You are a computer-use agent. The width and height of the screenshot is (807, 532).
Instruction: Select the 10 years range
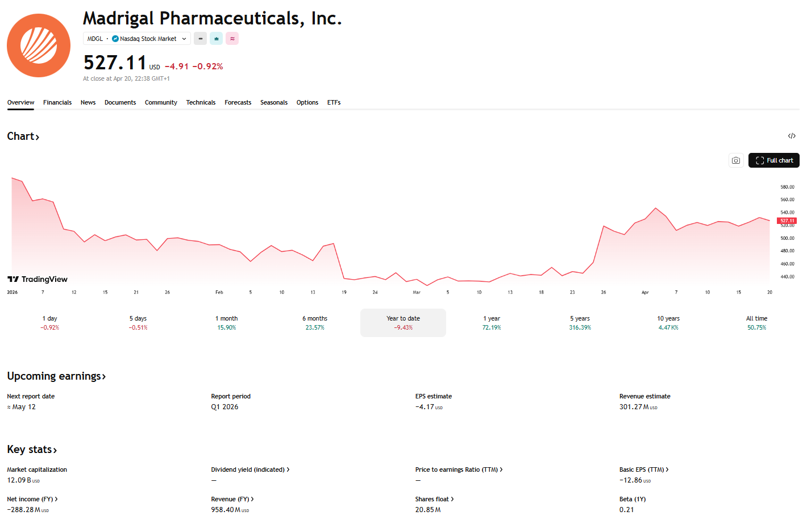pyautogui.click(x=668, y=323)
